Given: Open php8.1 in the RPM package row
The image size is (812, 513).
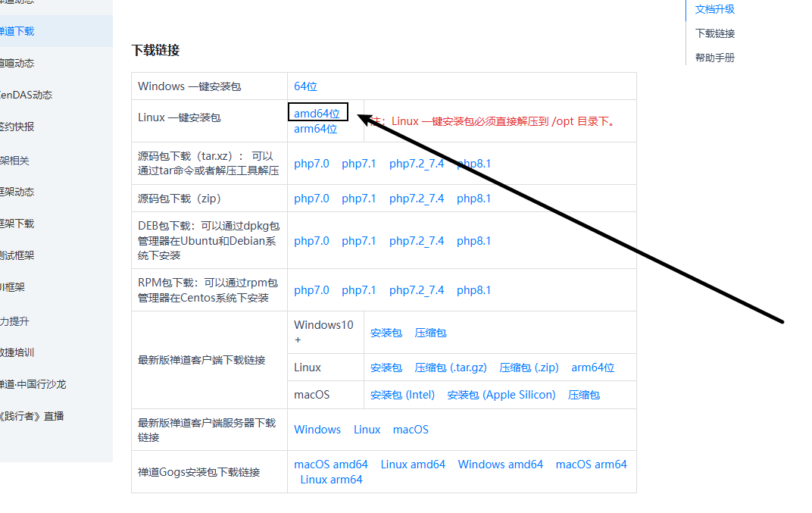Looking at the screenshot, I should click(473, 290).
